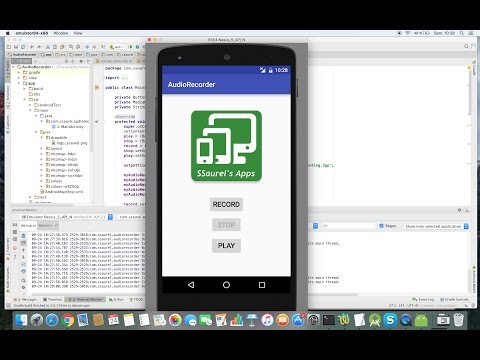Viewport: 480px width, 360px height.
Task: Click the Save All toolbar icon
Action: (16, 47)
